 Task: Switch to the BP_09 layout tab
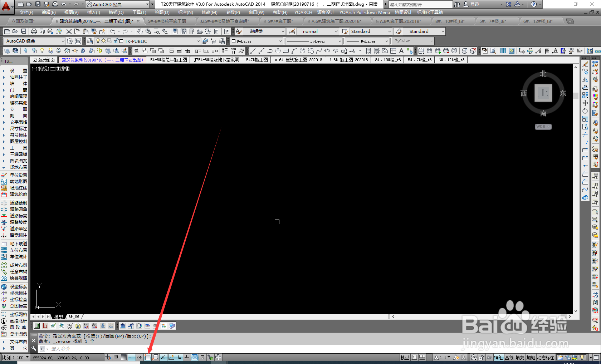tap(74, 317)
